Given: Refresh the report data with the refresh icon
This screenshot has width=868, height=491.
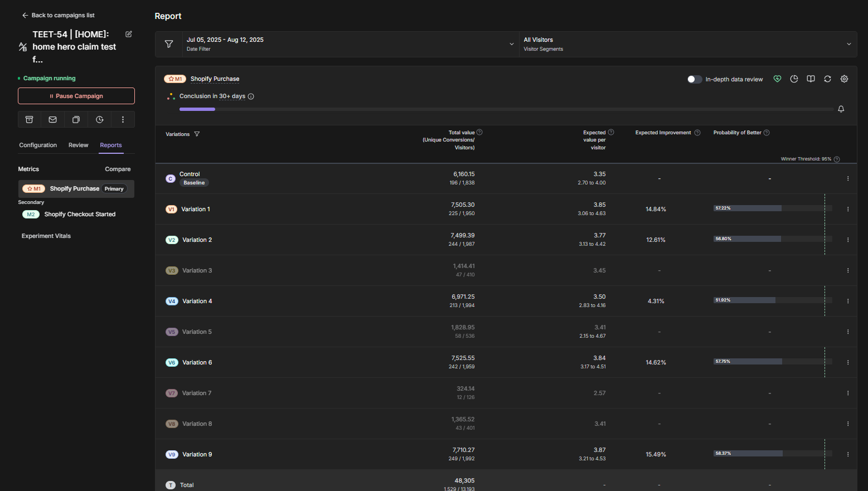Looking at the screenshot, I should click(x=827, y=79).
